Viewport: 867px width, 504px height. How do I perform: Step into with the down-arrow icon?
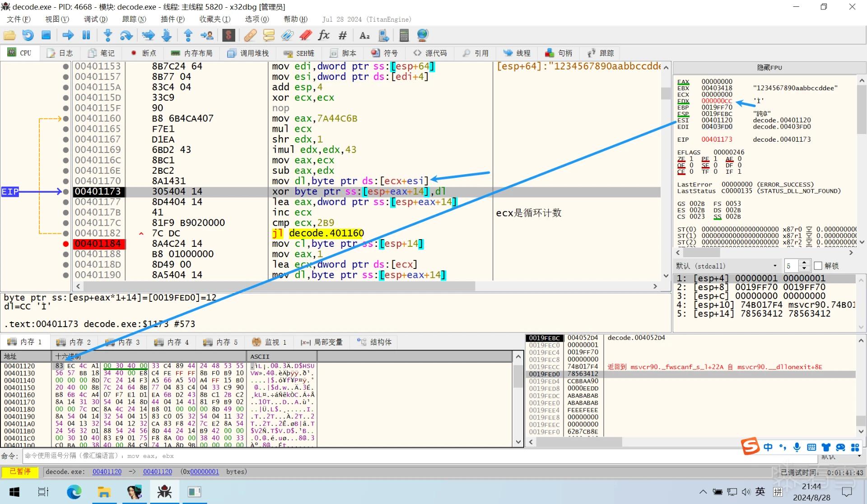tap(108, 35)
